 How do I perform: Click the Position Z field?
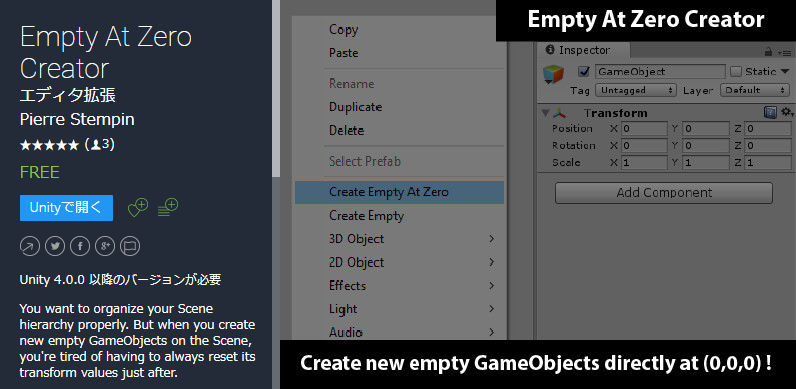tap(768, 129)
